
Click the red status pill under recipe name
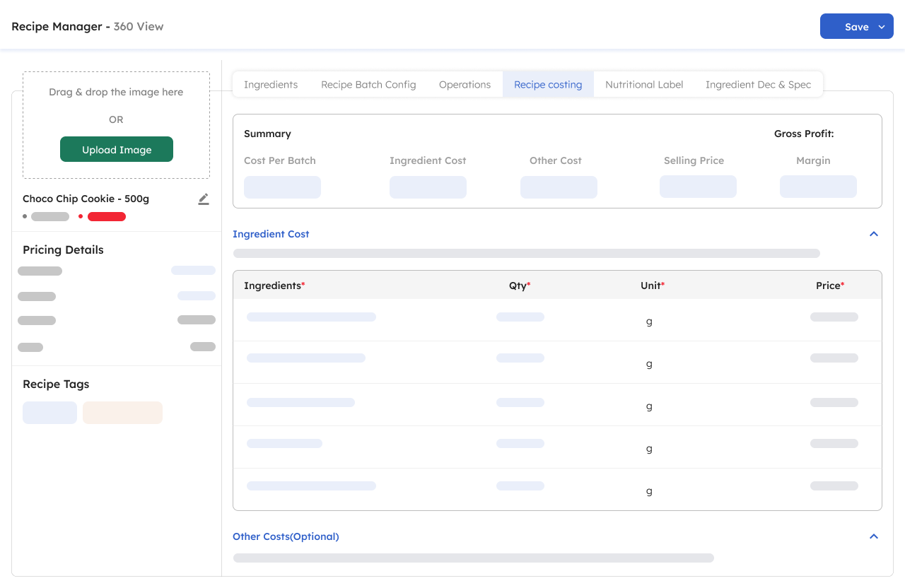[x=107, y=217]
